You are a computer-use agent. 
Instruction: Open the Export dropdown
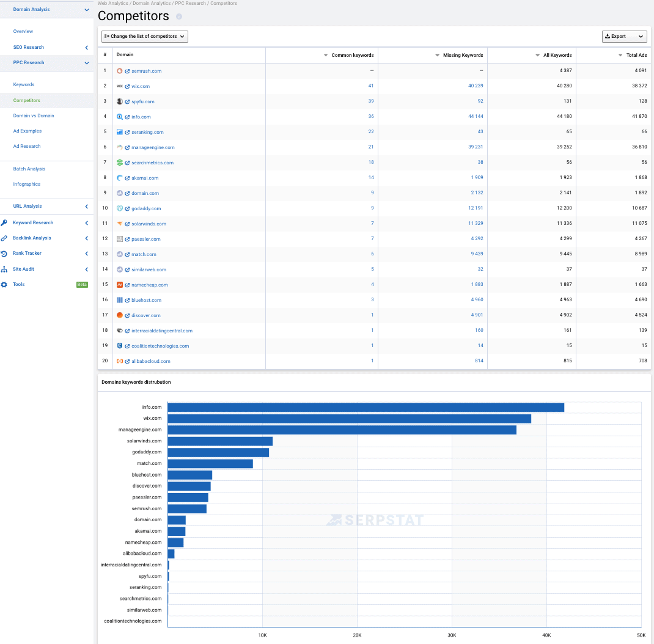(625, 36)
